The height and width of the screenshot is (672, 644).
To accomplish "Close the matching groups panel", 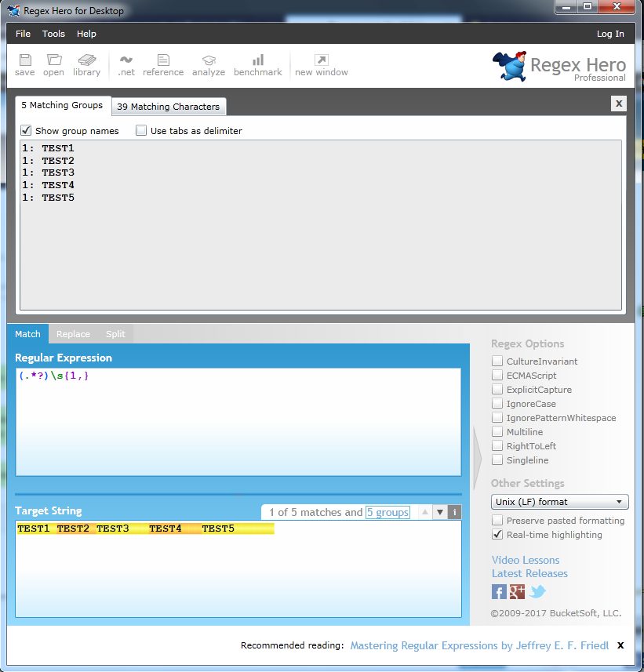I will 619,104.
